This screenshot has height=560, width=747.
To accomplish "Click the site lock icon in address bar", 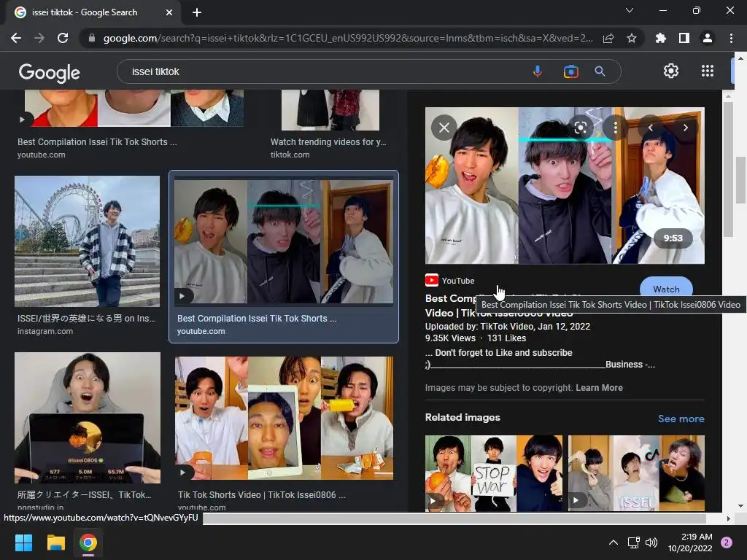I will (x=92, y=38).
